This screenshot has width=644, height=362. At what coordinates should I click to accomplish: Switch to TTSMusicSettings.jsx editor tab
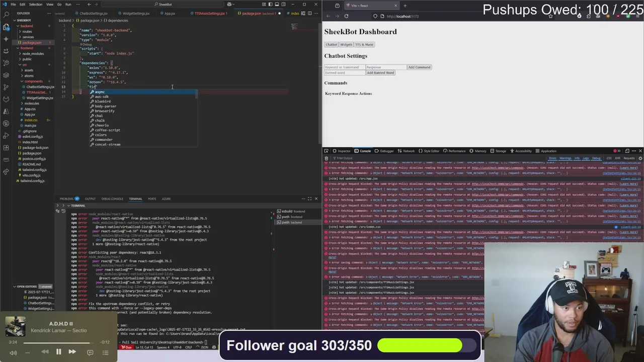click(209, 13)
